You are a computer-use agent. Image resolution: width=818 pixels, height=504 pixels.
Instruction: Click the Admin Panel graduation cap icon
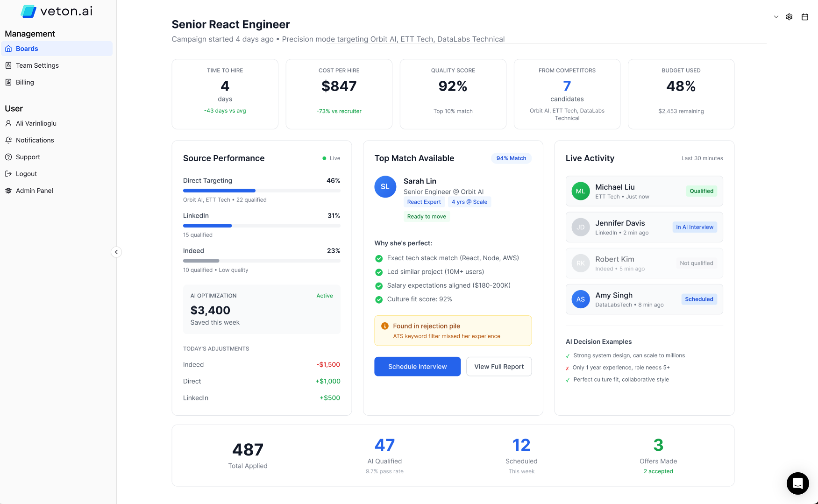pos(8,191)
